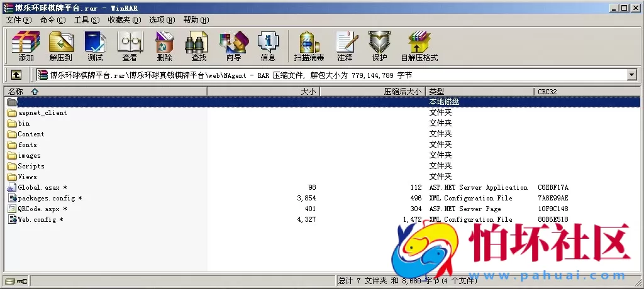Select the Web.config file name
644x289 pixels.
click(x=40, y=220)
